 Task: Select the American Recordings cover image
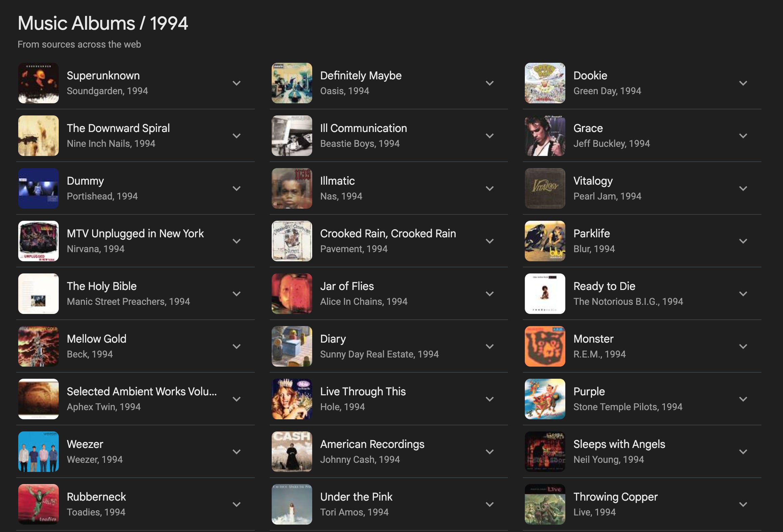292,452
